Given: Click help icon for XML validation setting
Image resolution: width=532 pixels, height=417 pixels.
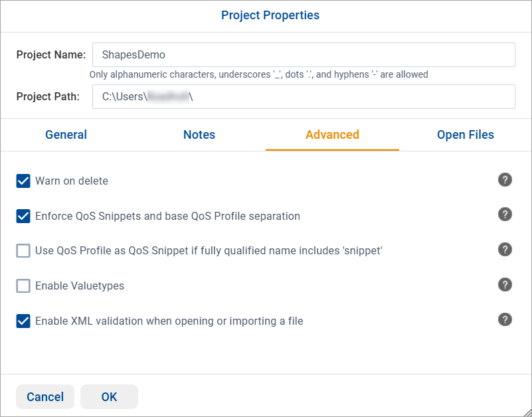Looking at the screenshot, I should click(505, 319).
